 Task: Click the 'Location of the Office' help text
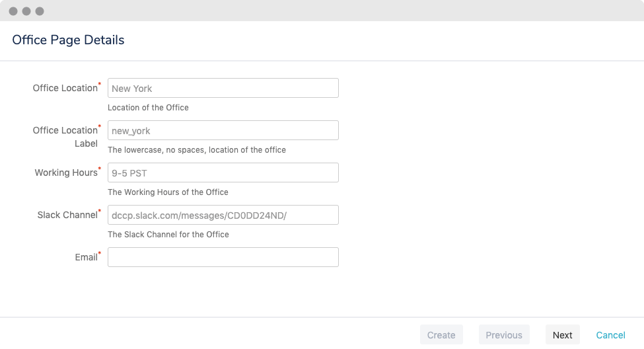[x=148, y=108]
